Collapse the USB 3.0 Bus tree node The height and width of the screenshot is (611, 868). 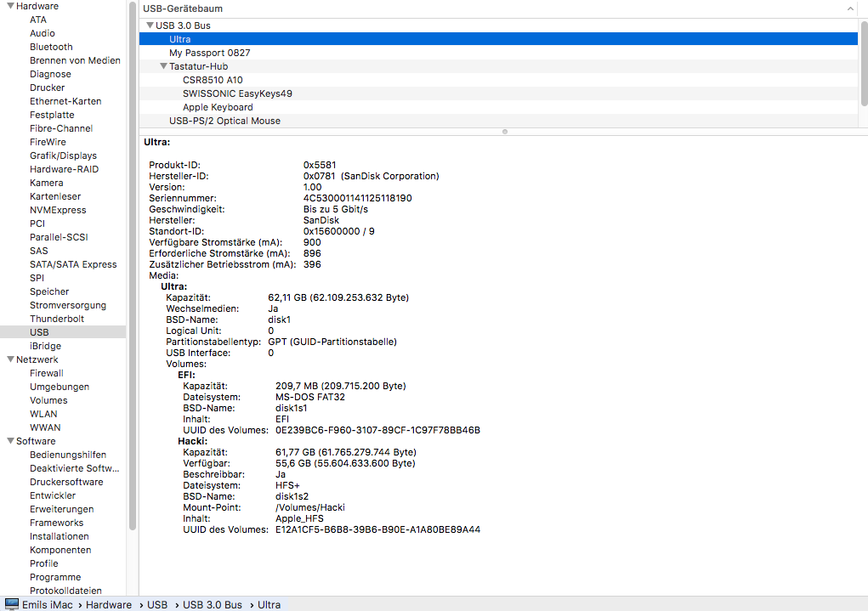tap(150, 25)
